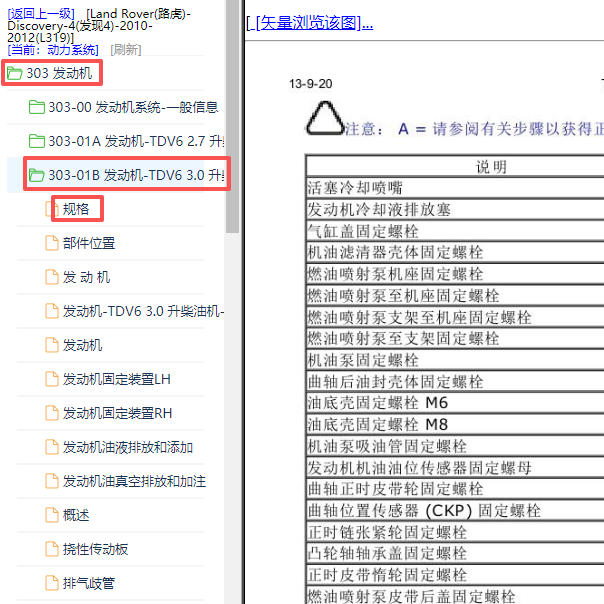Click the 燃油喷射泵机座固定螺栓 row
The height and width of the screenshot is (604, 604).
[455, 274]
